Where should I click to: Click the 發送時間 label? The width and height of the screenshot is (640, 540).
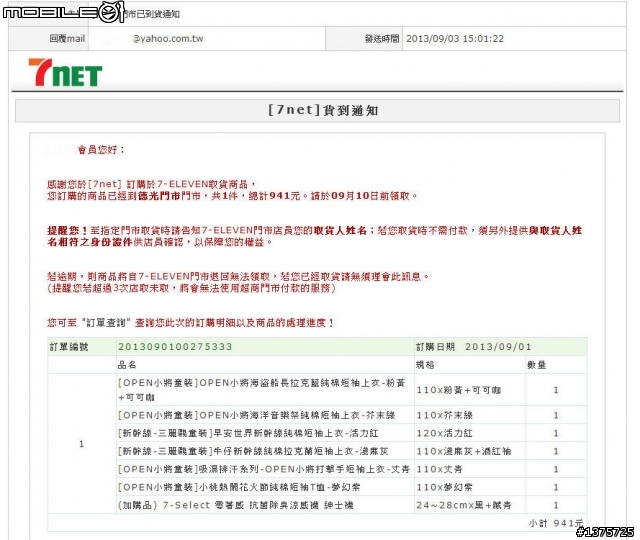pos(382,39)
